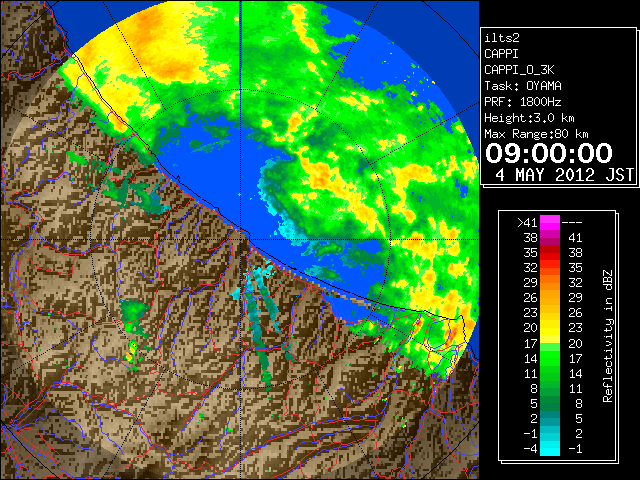Viewport: 640px width, 480px height.
Task: Click the "ilts2" radar name label
Action: (502, 38)
